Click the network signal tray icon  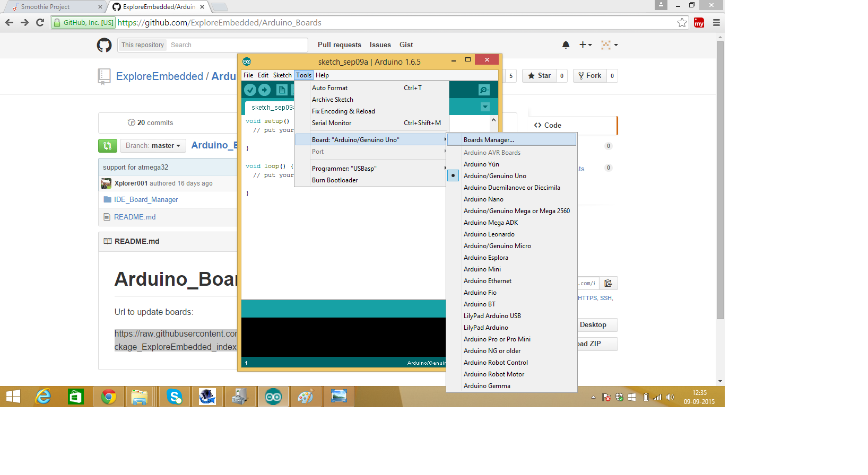click(x=657, y=397)
